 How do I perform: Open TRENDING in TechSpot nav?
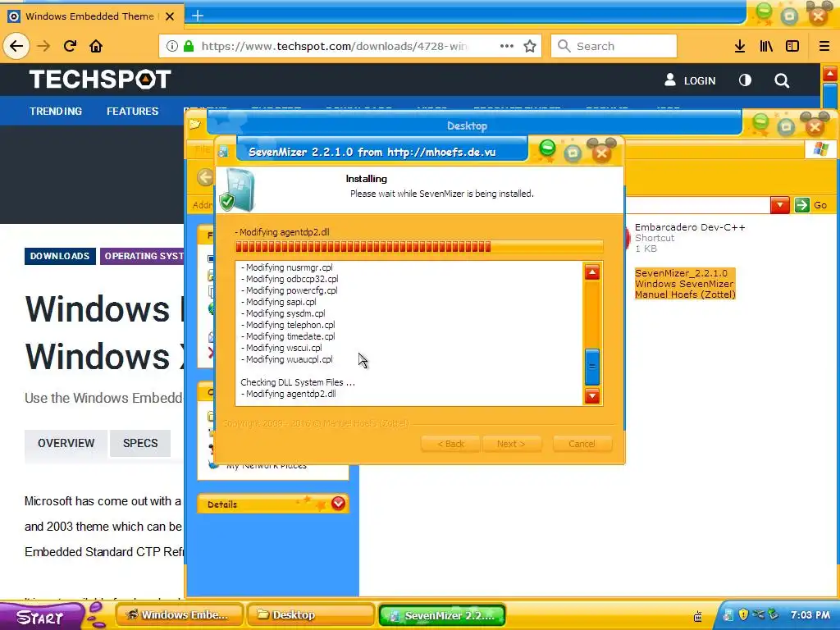click(x=56, y=111)
